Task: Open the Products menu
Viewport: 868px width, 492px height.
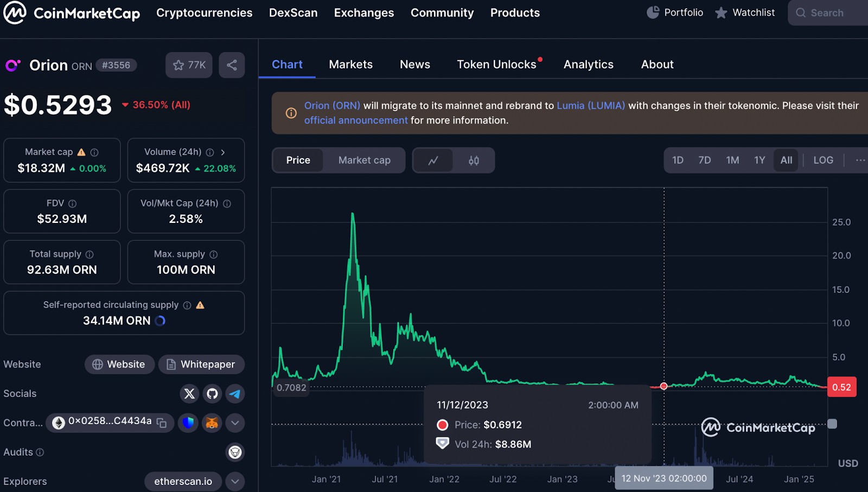Action: point(515,12)
